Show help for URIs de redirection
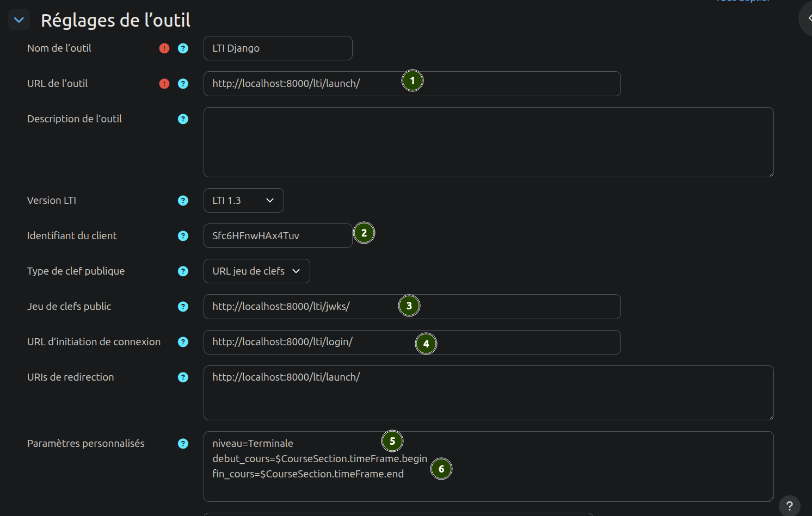812x516 pixels. coord(183,377)
